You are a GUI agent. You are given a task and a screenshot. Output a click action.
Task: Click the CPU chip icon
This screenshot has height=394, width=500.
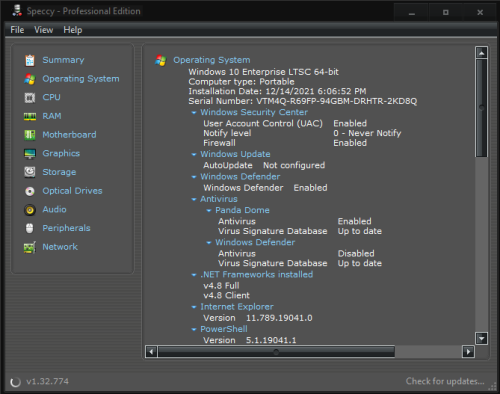(30, 98)
